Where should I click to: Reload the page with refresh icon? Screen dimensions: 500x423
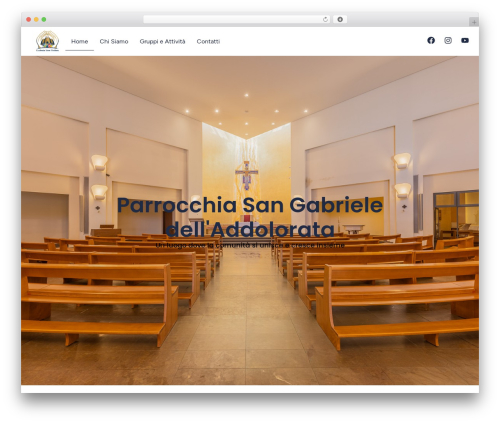325,20
